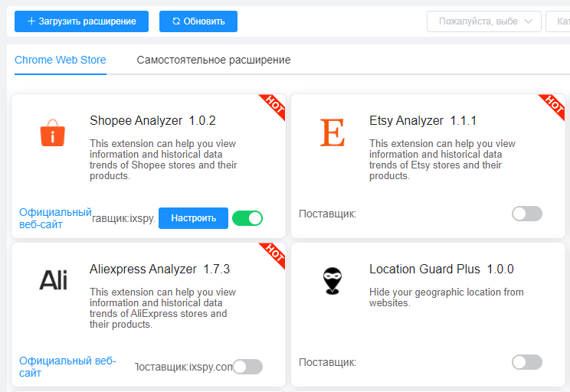The image size is (570, 392).
Task: Click the 'Etsy Analyzer 1.1.1' title
Action: pos(423,121)
